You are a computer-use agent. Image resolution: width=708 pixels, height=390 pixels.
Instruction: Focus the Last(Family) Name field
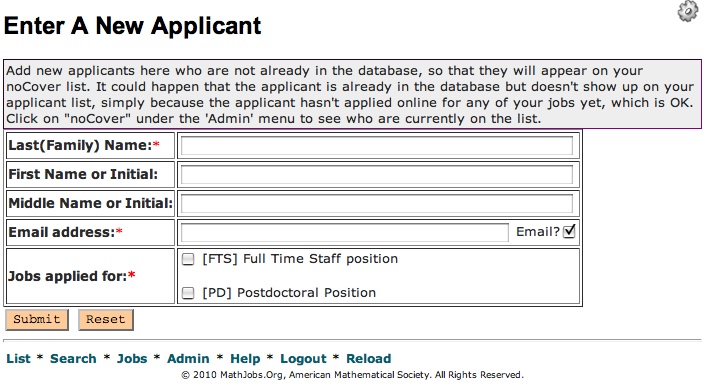point(377,146)
